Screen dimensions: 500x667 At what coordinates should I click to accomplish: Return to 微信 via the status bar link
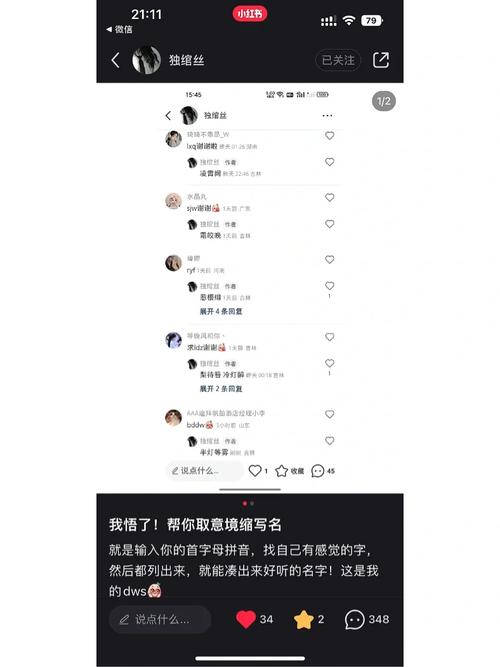119,29
